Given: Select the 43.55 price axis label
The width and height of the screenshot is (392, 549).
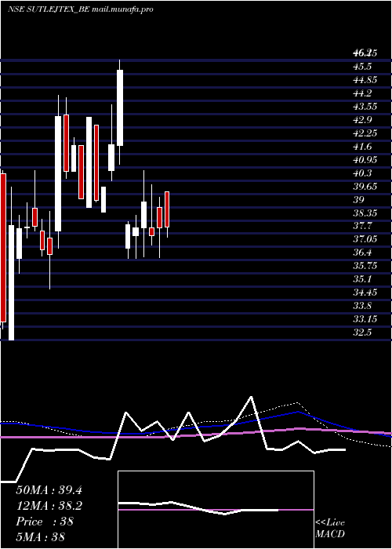Looking at the screenshot, I should pos(365,107).
